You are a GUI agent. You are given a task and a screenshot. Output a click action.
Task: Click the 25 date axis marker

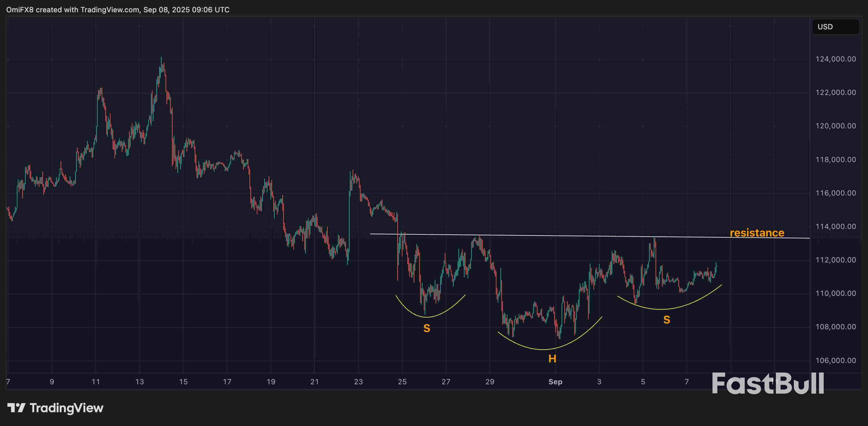[402, 382]
